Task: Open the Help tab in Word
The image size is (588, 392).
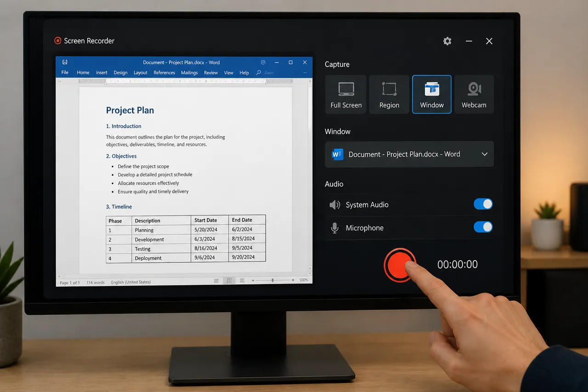Action: [x=244, y=73]
